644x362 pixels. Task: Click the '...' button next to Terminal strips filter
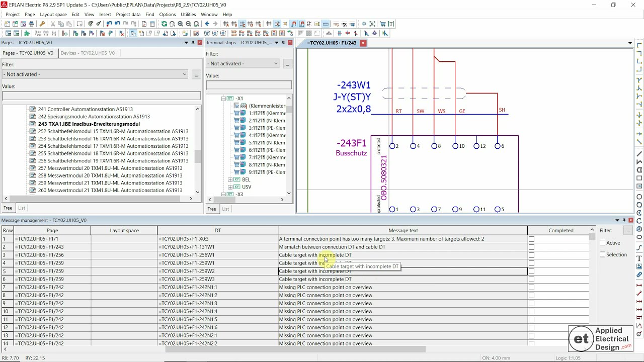[x=287, y=64]
